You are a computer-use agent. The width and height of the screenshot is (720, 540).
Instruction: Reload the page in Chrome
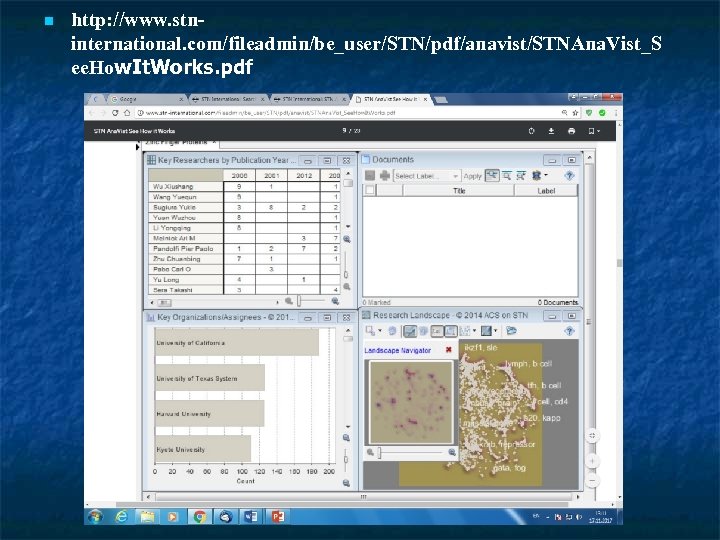[115, 112]
